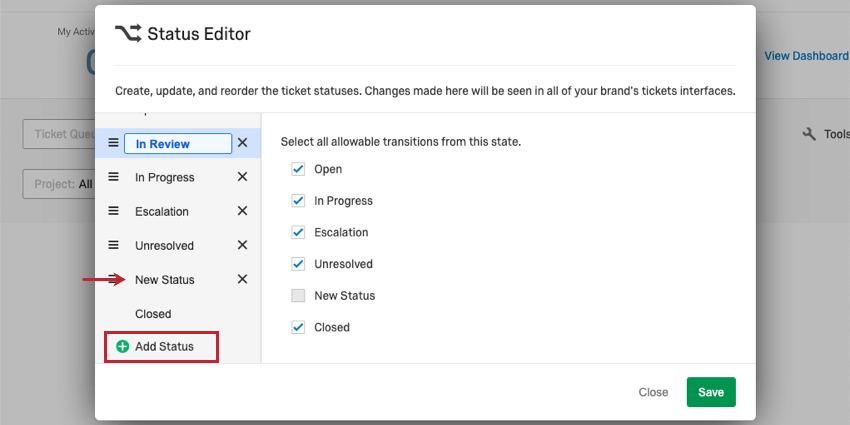This screenshot has height=425, width=850.
Task: Uncheck the Escalation transition checkbox
Action: click(x=298, y=232)
